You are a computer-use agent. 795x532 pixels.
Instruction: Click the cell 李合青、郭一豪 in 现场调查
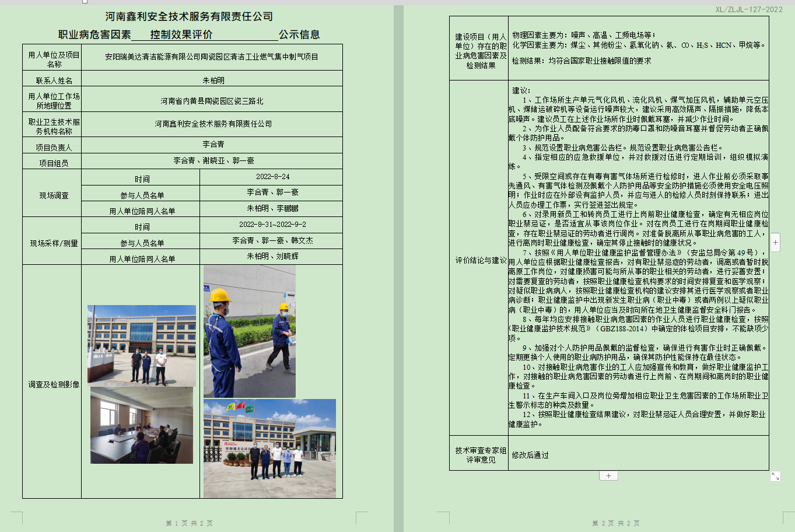tap(272, 192)
